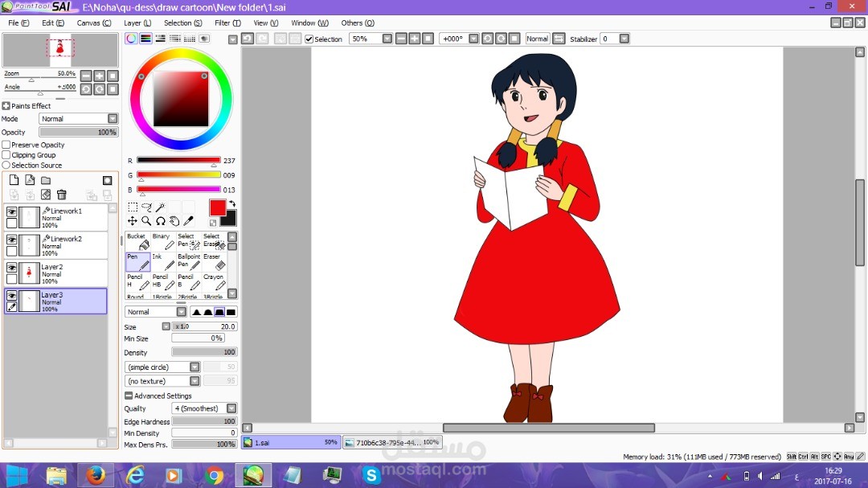Select the Layer2 layer row
This screenshot has width=868, height=488.
click(x=56, y=273)
